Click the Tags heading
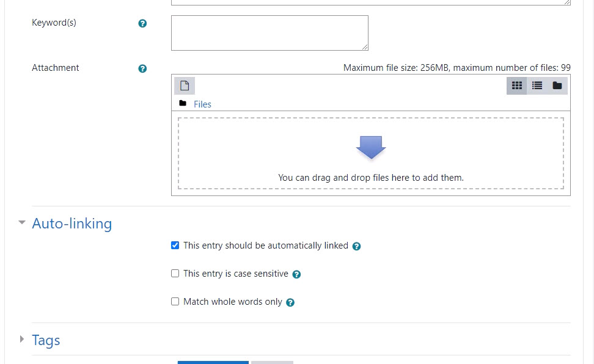594x364 pixels. coord(46,340)
